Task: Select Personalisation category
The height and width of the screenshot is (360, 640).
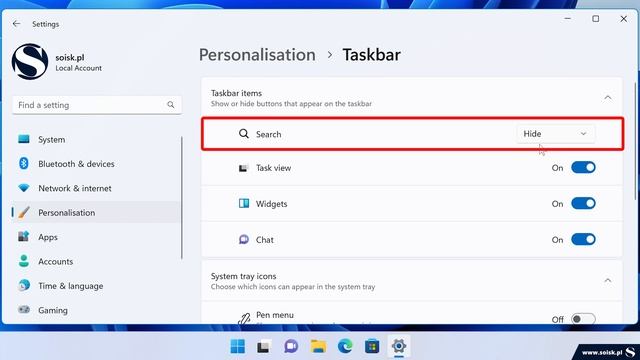Action: point(96,213)
